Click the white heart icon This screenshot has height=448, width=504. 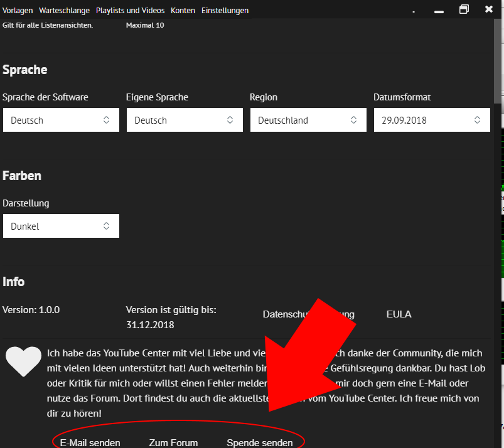23,361
